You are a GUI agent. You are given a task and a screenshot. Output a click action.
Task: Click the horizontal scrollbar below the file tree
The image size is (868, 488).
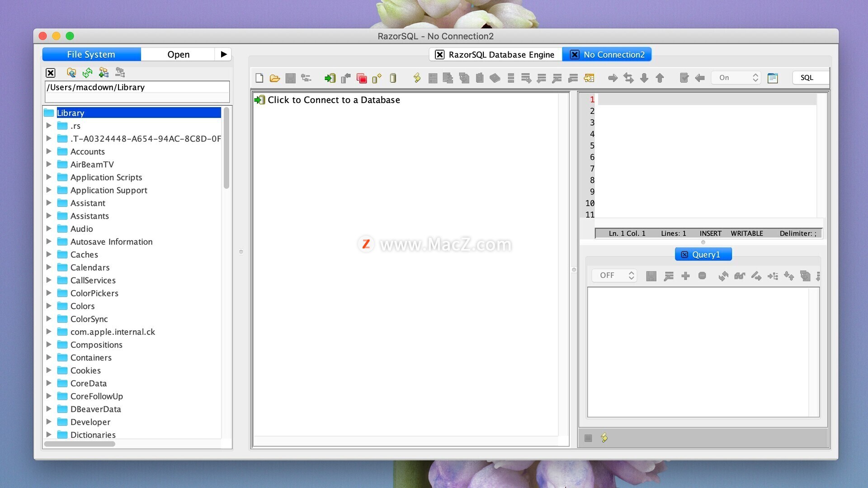(x=80, y=444)
